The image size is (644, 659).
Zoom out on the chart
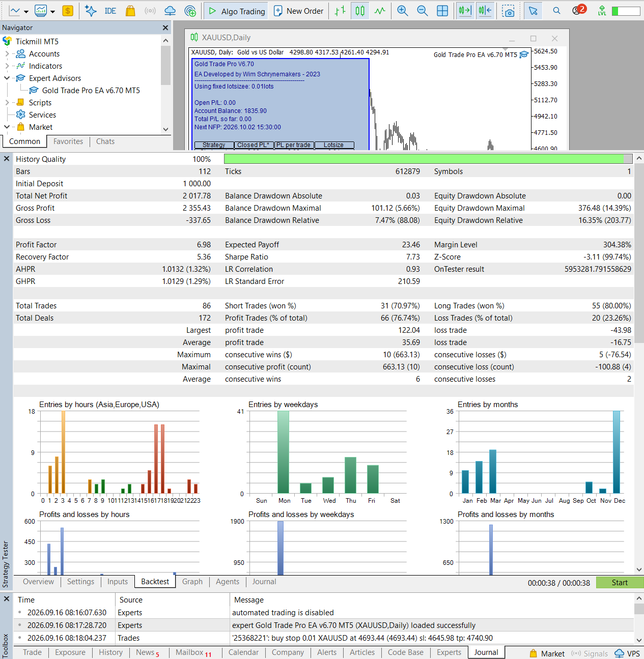[422, 11]
